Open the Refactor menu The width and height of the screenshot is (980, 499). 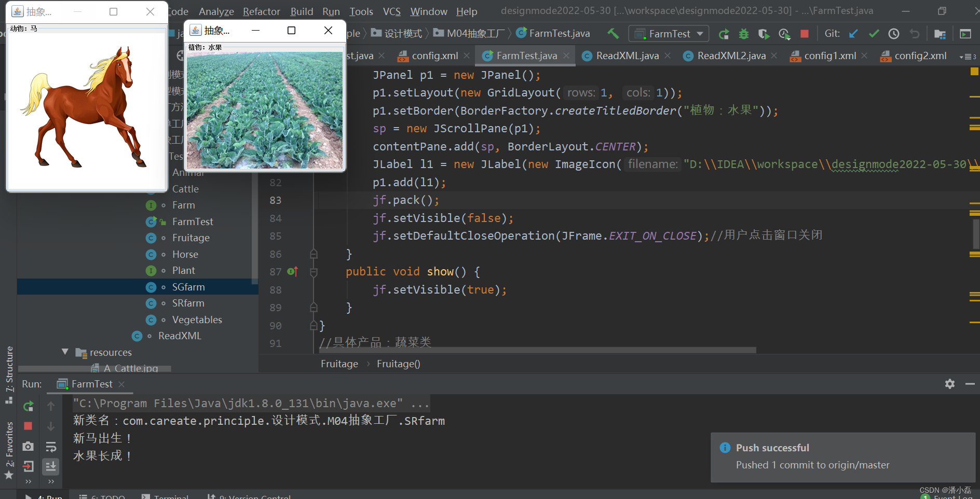tap(262, 11)
